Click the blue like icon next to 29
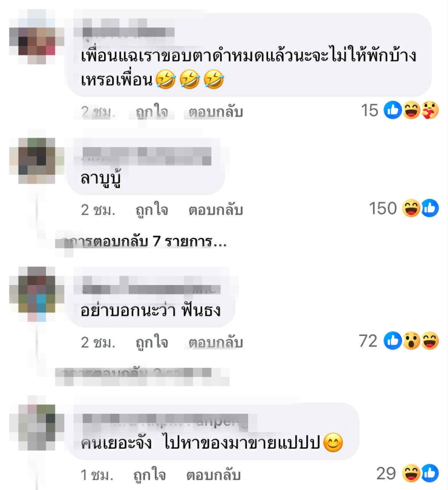The image size is (448, 490). pyautogui.click(x=430, y=473)
